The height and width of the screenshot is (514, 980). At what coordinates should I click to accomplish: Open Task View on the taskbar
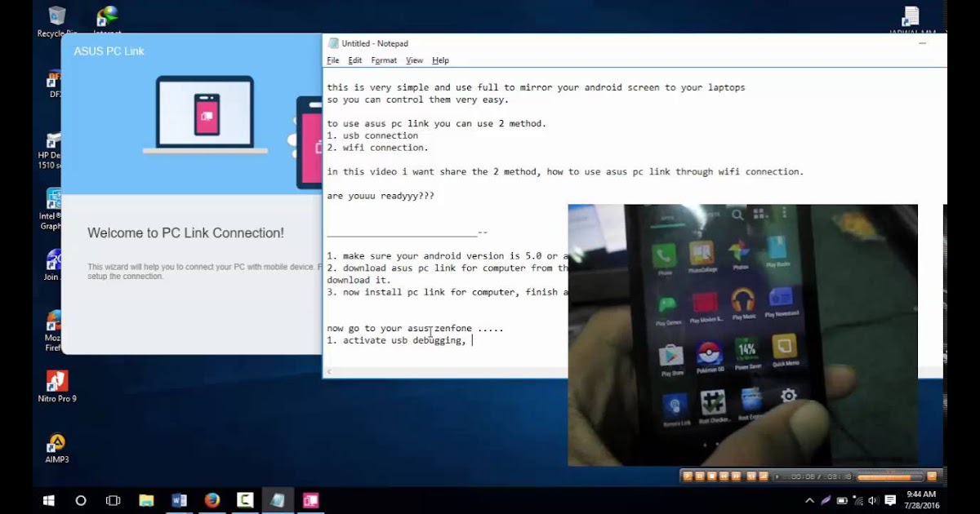point(114,500)
